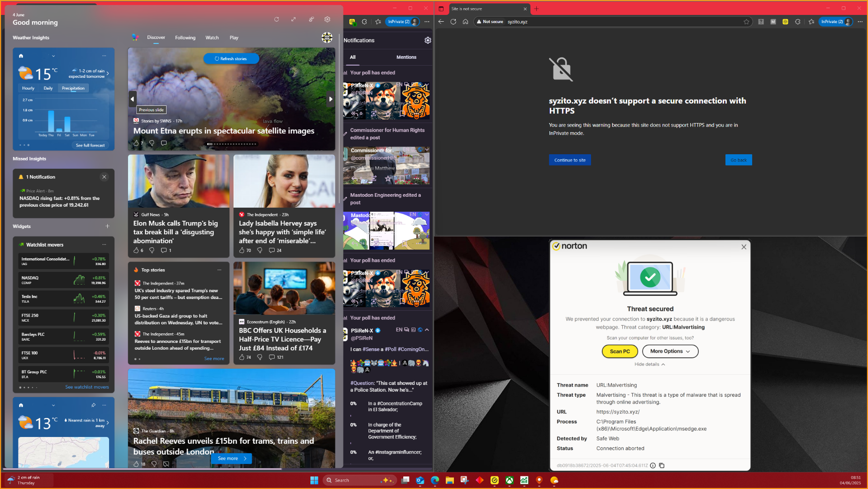Open tab actions menu in right Edge window
The width and height of the screenshot is (868, 489).
441,9
